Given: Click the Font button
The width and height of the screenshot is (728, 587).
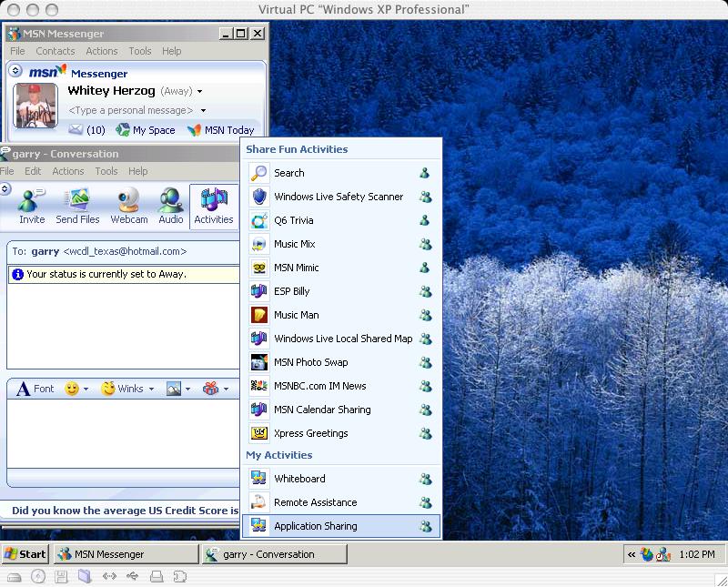Looking at the screenshot, I should pyautogui.click(x=35, y=389).
